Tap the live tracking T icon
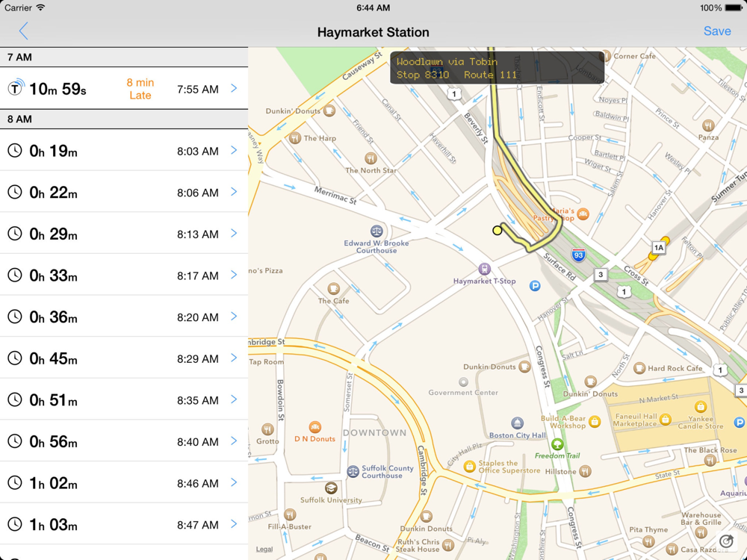The height and width of the screenshot is (560, 747). tap(16, 87)
